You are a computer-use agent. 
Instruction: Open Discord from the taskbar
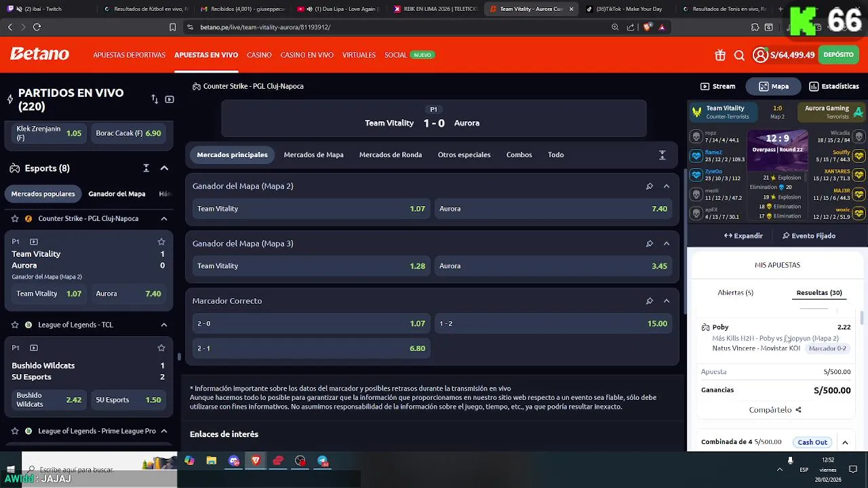point(234,461)
